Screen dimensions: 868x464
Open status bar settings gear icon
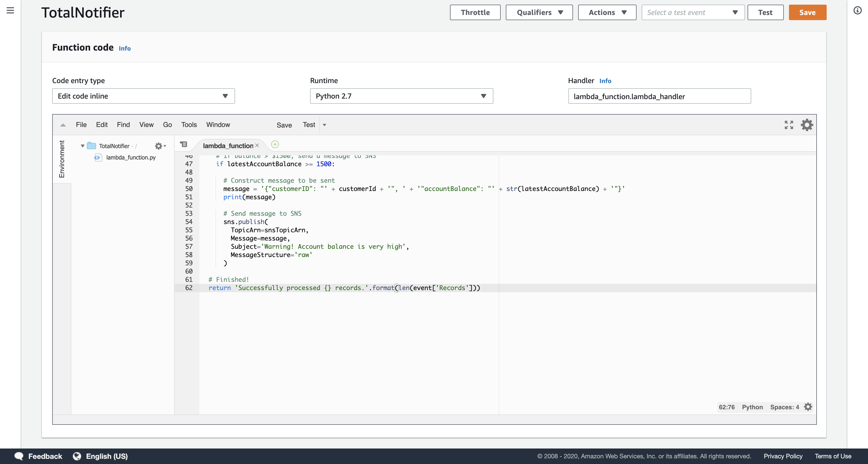click(808, 407)
